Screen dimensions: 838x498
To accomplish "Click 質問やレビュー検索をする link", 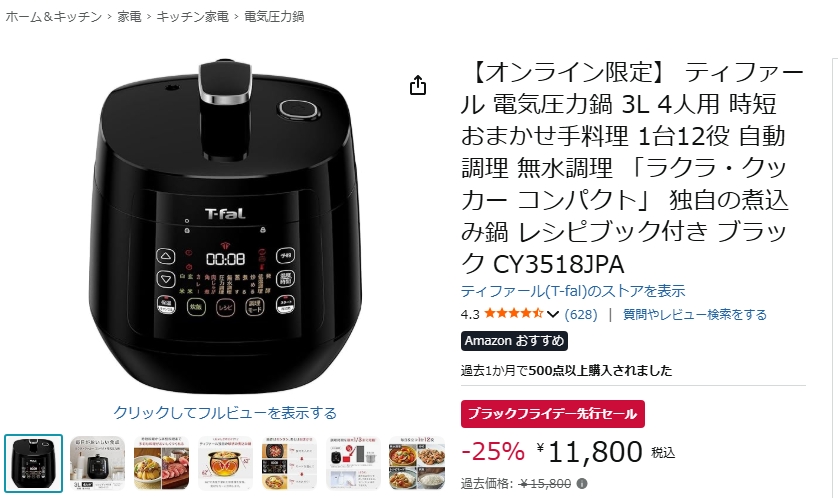I will point(695,314).
